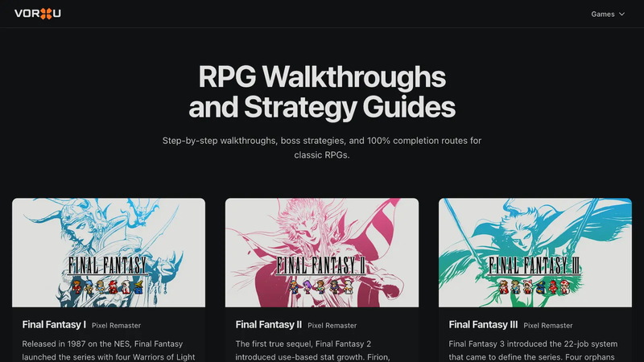Click Pixel Remaster label beside Final Fantasy III
The width and height of the screenshot is (644, 362).
point(548,326)
